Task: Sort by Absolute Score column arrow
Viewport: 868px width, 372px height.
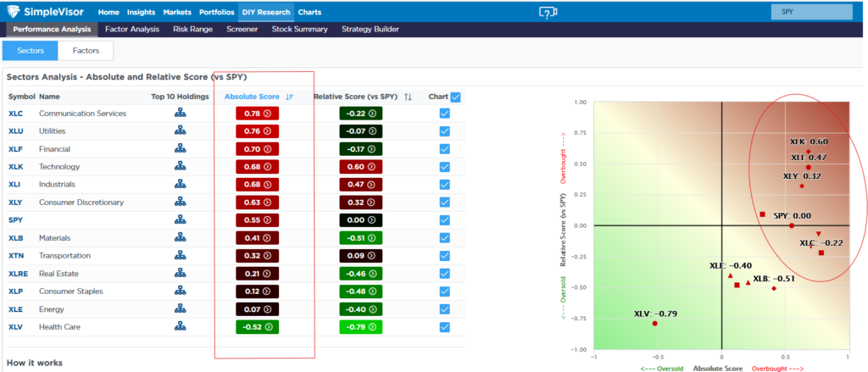Action: pyautogui.click(x=290, y=97)
